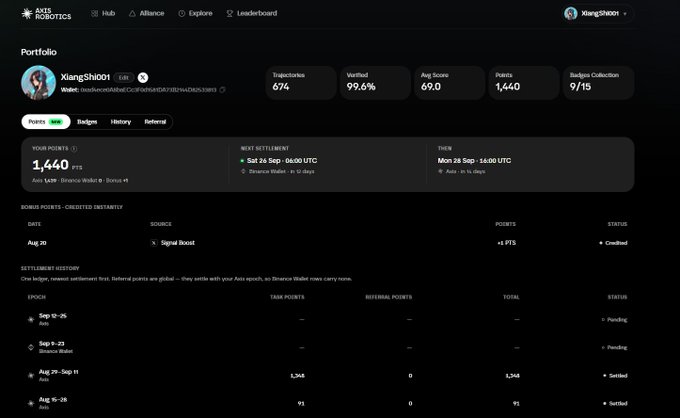
Task: Click the Settled status for Aug 15–28
Action: pyautogui.click(x=615, y=403)
